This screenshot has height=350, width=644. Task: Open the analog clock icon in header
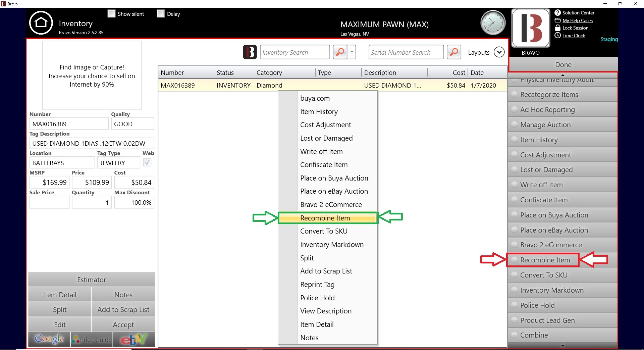tap(493, 23)
